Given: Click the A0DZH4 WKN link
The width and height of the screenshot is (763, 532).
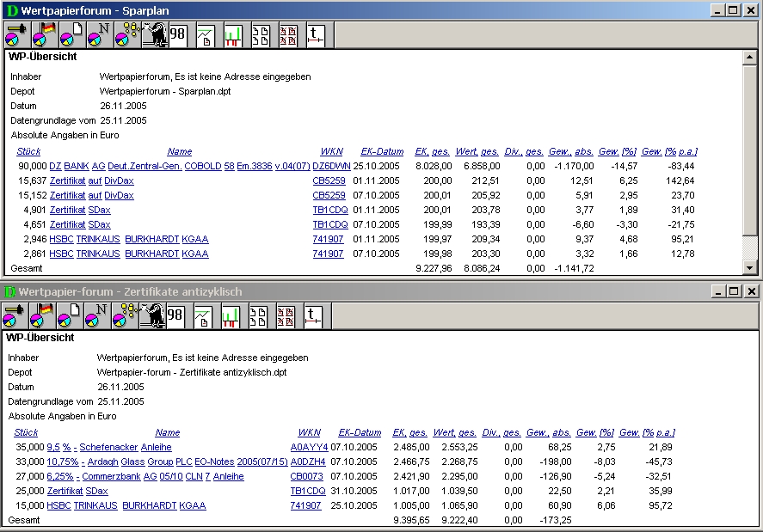Looking at the screenshot, I should coord(308,462).
